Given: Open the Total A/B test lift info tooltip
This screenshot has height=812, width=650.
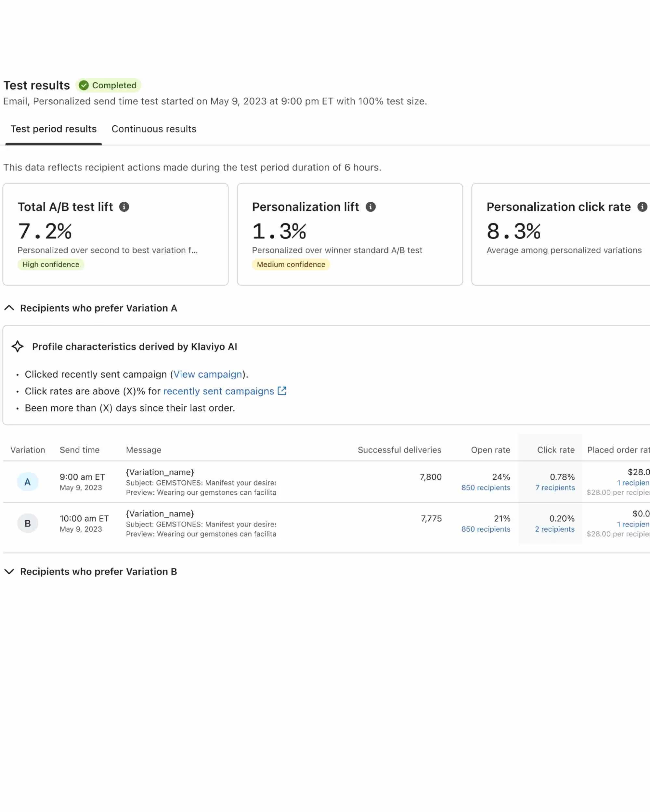Looking at the screenshot, I should click(x=125, y=206).
